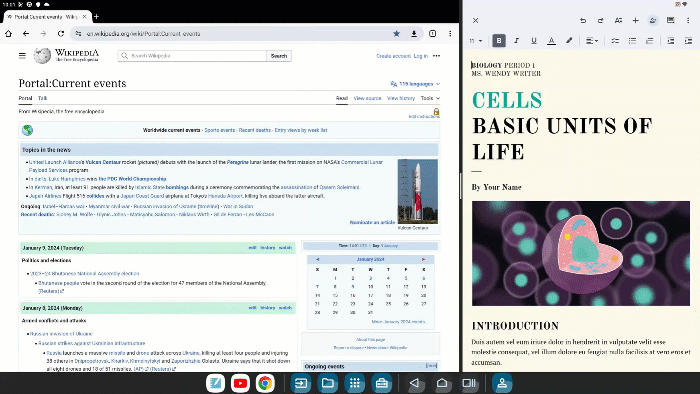Open the notes app in the taskbar

(215, 383)
